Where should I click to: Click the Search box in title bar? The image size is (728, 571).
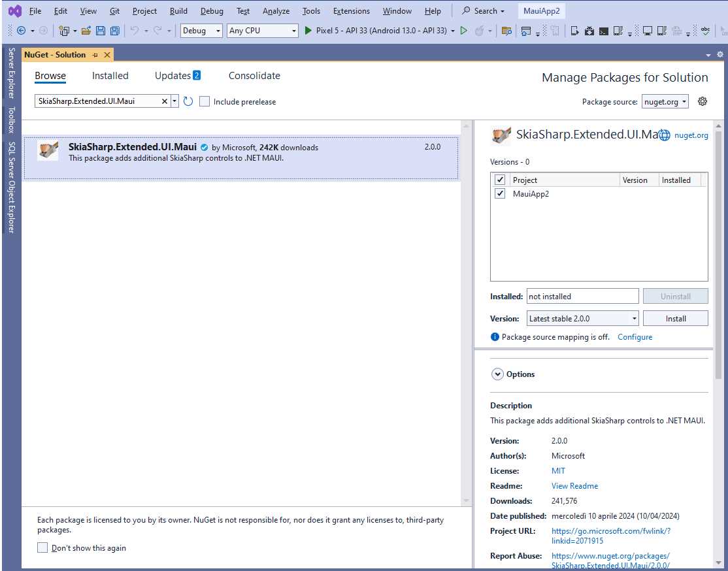484,10
